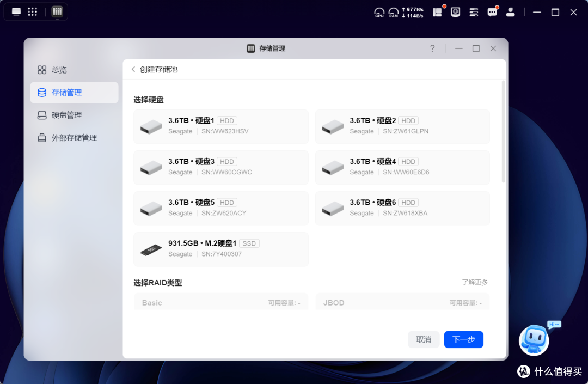Open the remote access monitor icon
This screenshot has width=588, height=384.
(x=455, y=12)
